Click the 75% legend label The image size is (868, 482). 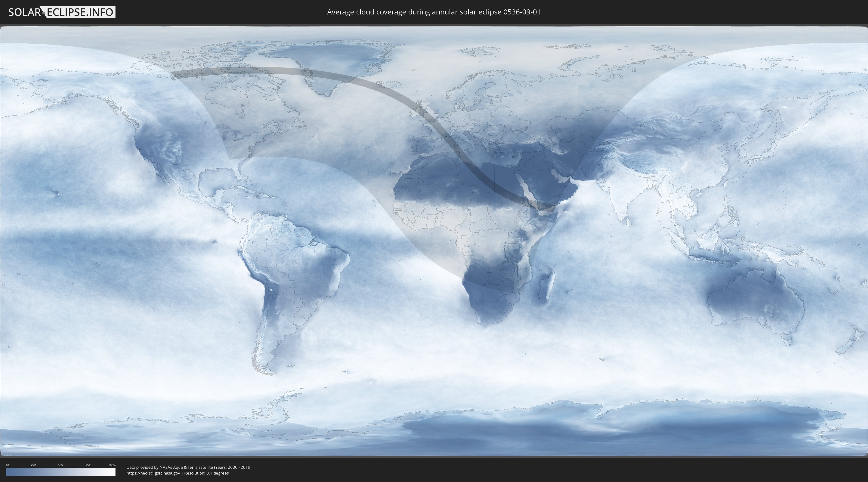88,465
